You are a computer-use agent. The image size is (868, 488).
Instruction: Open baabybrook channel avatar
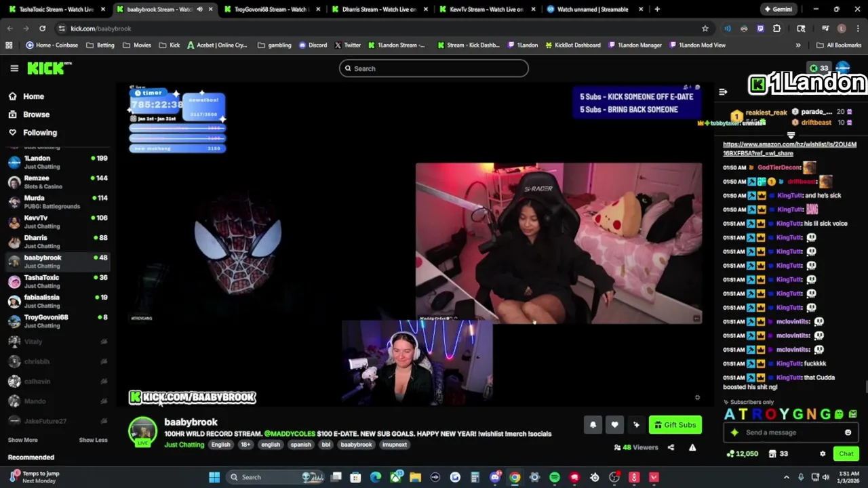(142, 432)
